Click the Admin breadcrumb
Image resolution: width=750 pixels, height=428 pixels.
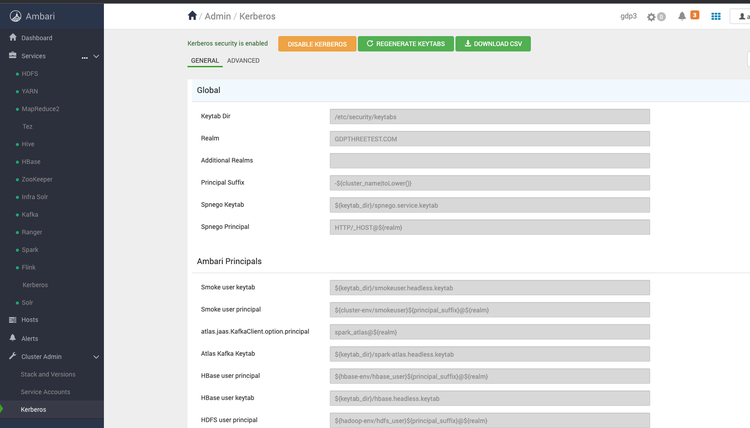click(218, 16)
